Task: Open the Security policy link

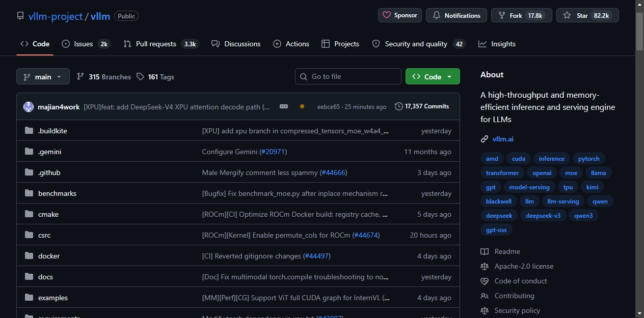Action: point(511,310)
